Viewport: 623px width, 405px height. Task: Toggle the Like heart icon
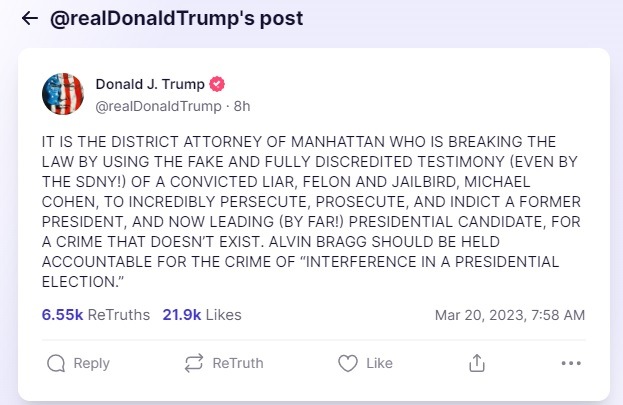[346, 363]
